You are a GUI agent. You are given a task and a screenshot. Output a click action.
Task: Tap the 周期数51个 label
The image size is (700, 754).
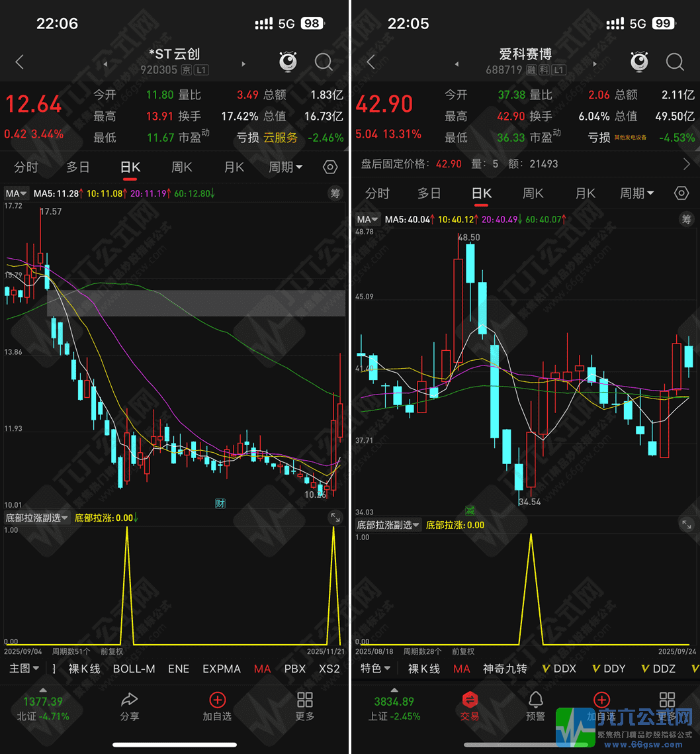(71, 651)
